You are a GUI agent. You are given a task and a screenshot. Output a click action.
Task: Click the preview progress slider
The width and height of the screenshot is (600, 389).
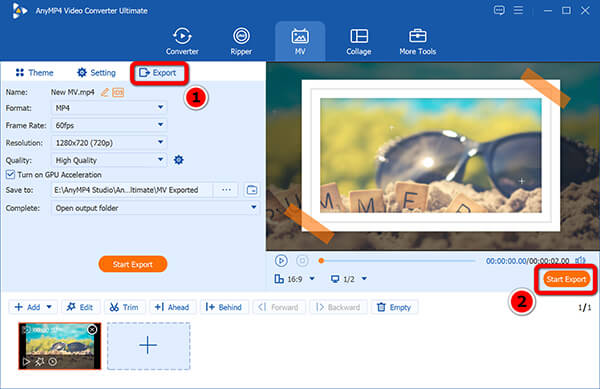[396, 260]
